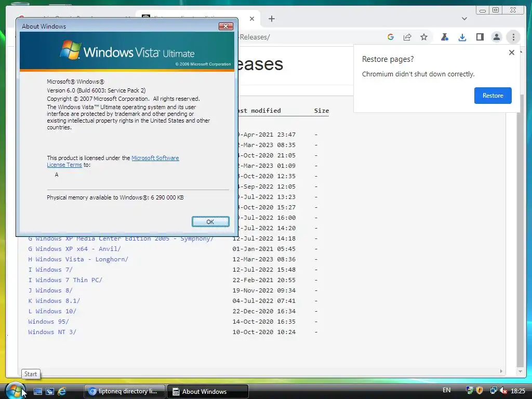Click Restore button in popup
The image size is (532, 399).
click(493, 96)
